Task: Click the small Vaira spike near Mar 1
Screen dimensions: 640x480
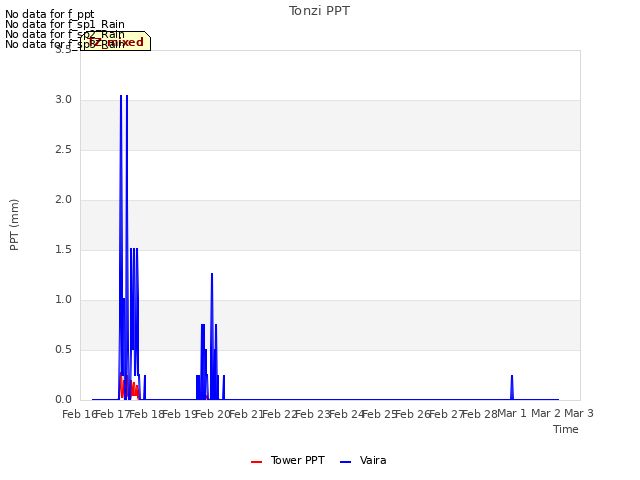Action: click(x=512, y=387)
